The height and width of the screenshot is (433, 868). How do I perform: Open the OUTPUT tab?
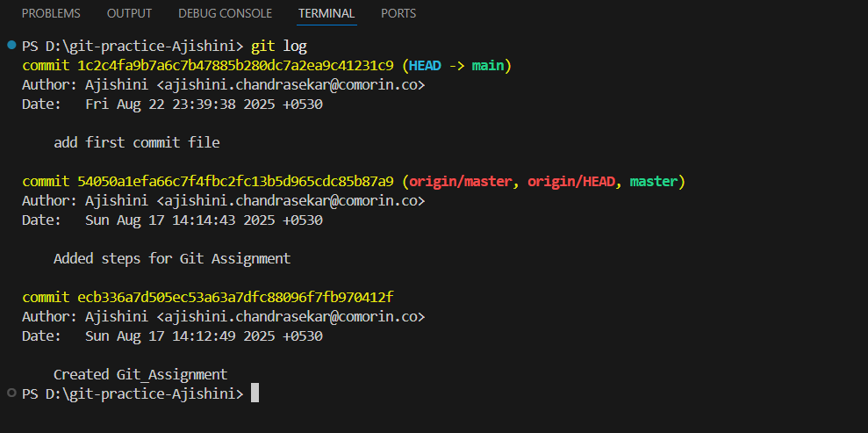(129, 13)
